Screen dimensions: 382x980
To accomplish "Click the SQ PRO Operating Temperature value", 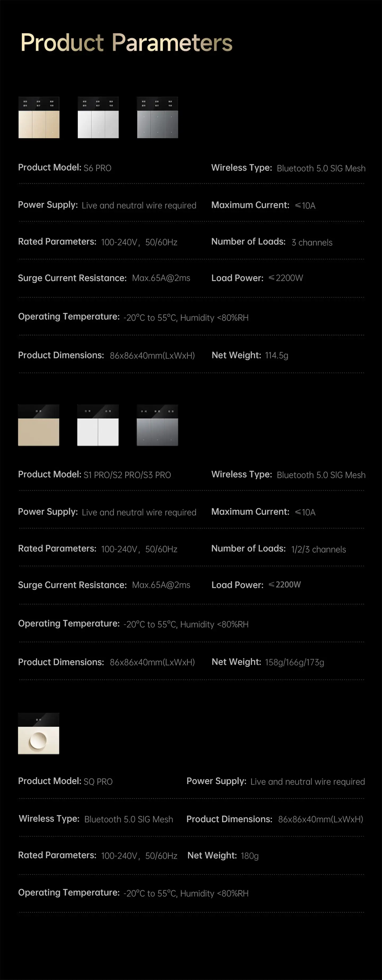I will tap(186, 894).
